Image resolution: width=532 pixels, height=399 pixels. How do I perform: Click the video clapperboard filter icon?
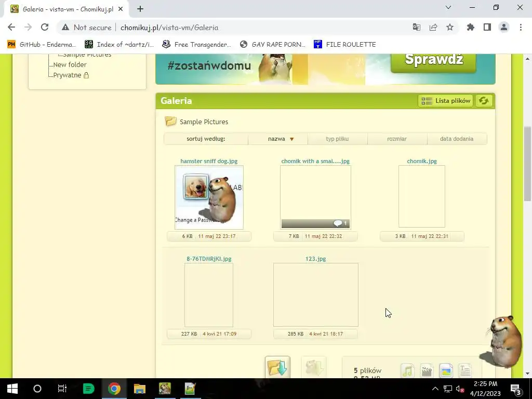[427, 370]
